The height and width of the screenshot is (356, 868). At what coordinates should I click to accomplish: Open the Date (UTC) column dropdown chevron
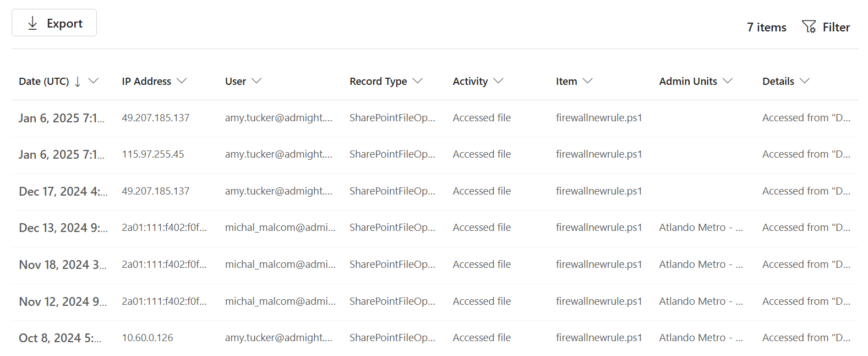[94, 81]
